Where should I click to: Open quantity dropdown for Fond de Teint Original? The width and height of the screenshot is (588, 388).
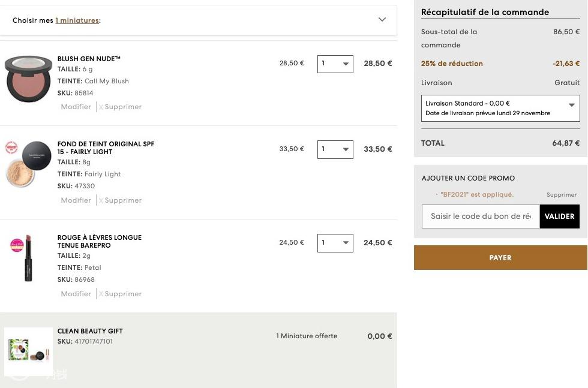335,149
